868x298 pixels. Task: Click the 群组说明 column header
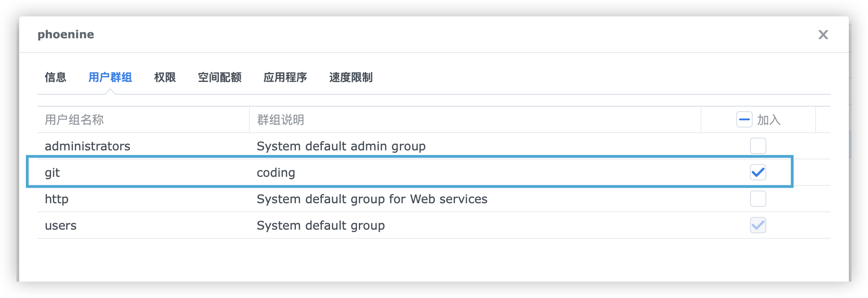click(281, 120)
